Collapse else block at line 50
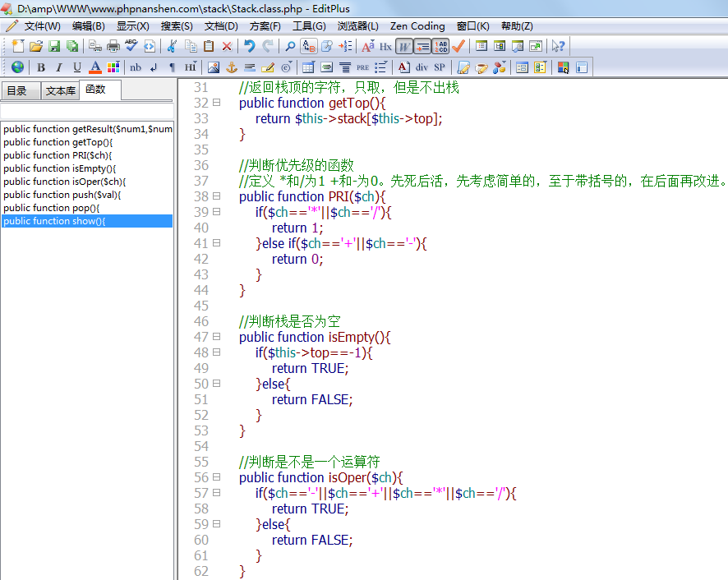 click(x=216, y=384)
